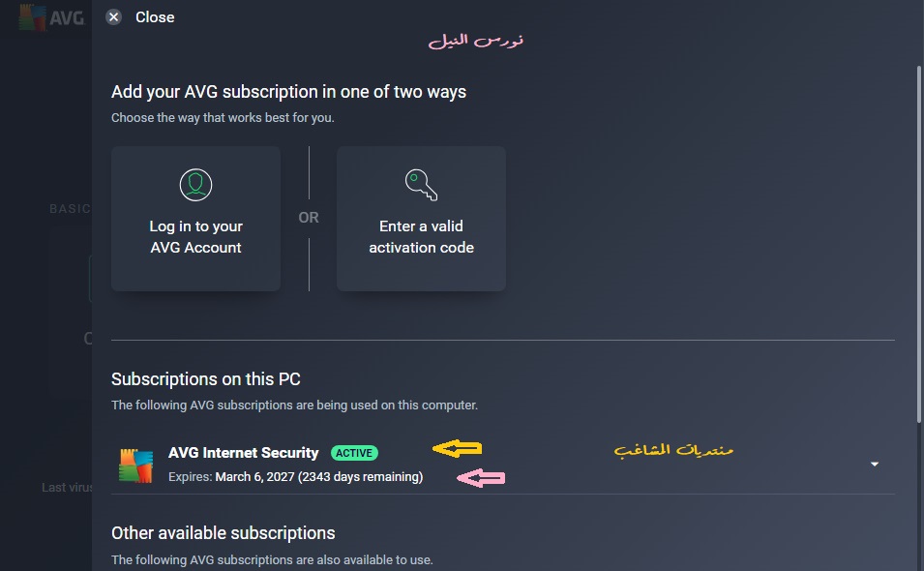Click the yellow arrow pointing at ACTIVE
924x571 pixels.
click(457, 448)
